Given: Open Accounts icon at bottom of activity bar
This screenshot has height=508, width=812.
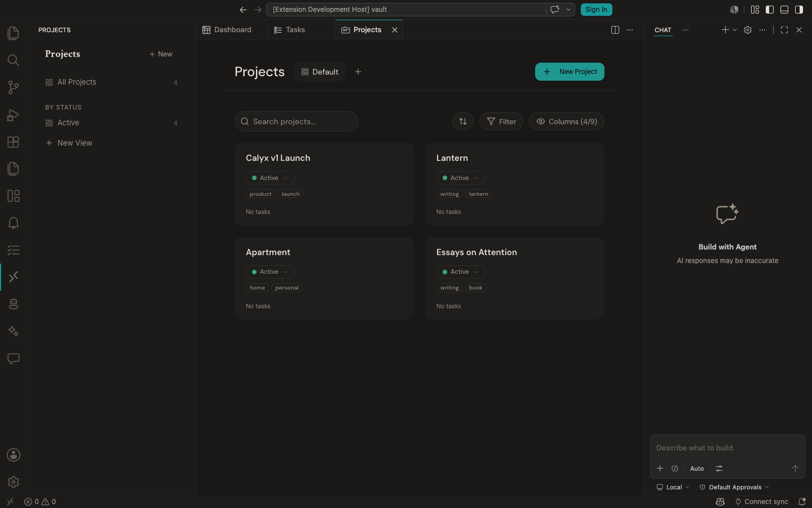Looking at the screenshot, I should click(x=14, y=455).
